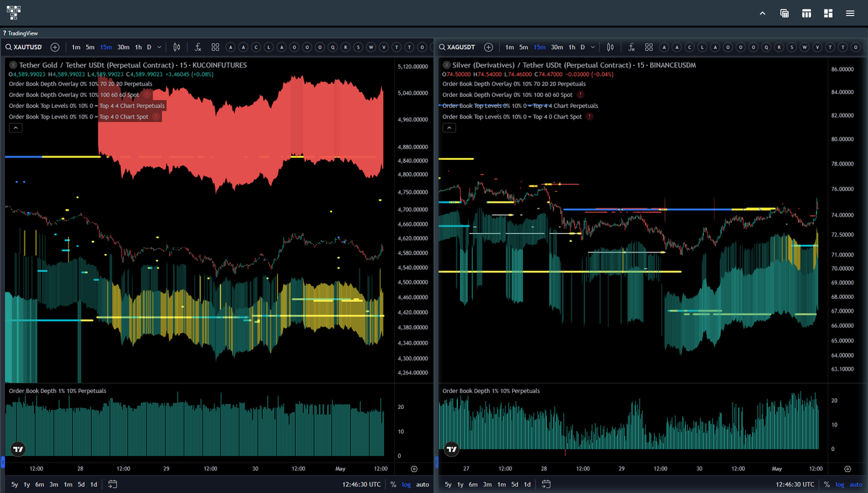Select 15m interval on XAUTUSD chart
This screenshot has width=868, height=493.
click(x=106, y=47)
